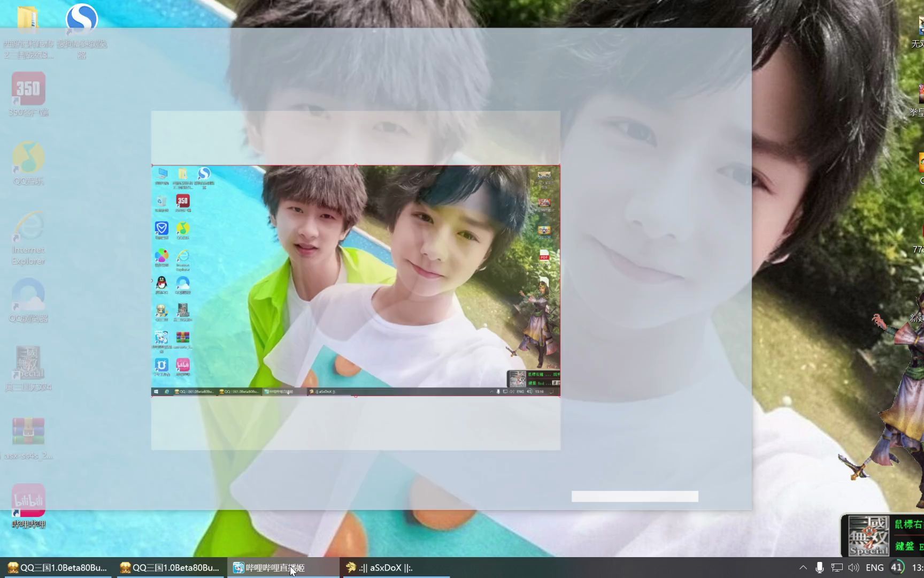
Task: Open the 350客户端 desktop icon
Action: tap(28, 94)
